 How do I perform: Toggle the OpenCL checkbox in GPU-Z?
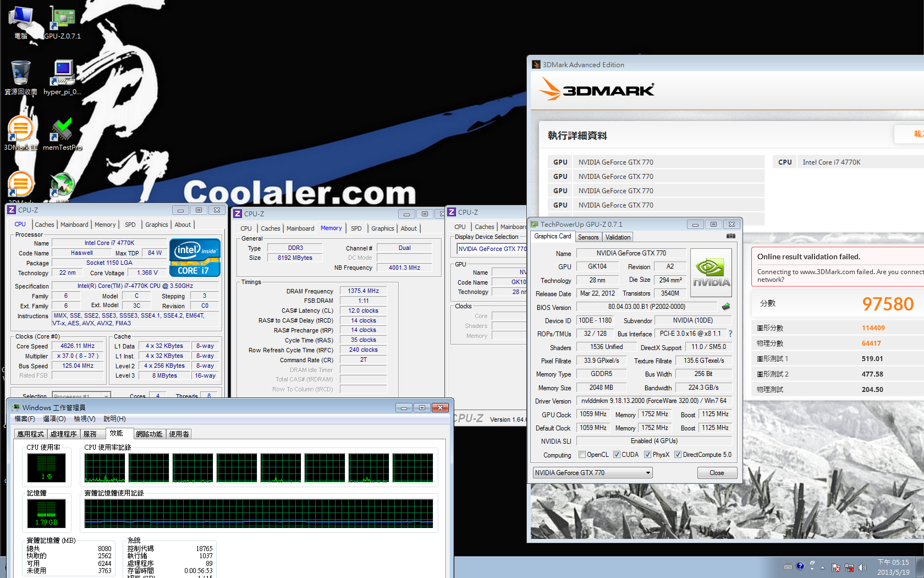(x=582, y=455)
